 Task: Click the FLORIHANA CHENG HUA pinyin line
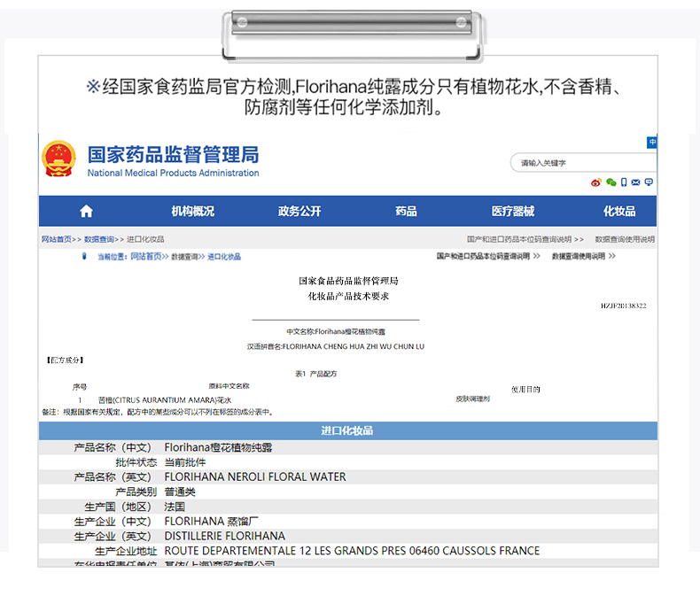336,346
